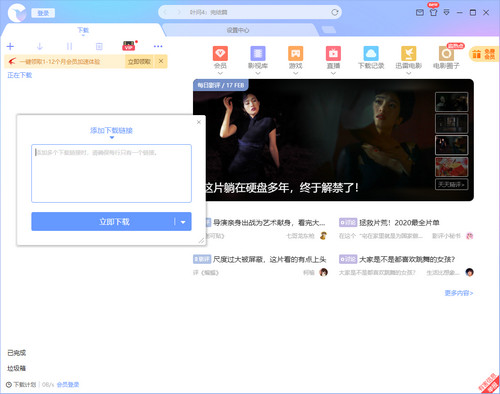Dismiss the member promo banner
The image size is (500, 394).
[161, 61]
